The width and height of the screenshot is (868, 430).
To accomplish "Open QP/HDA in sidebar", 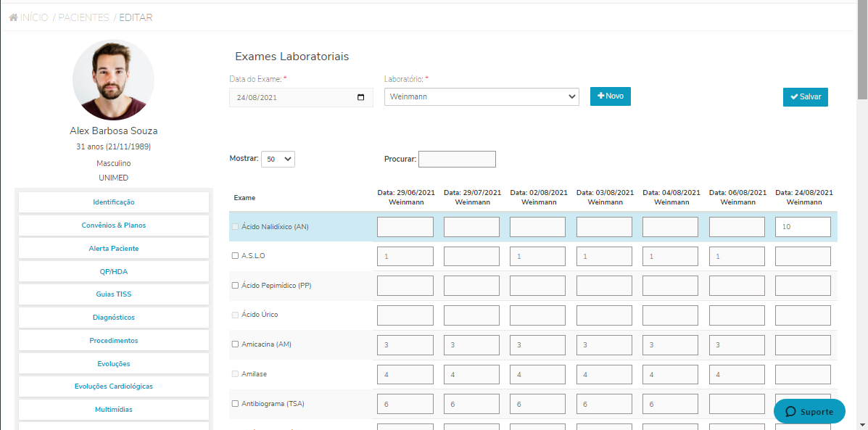I will tap(113, 272).
